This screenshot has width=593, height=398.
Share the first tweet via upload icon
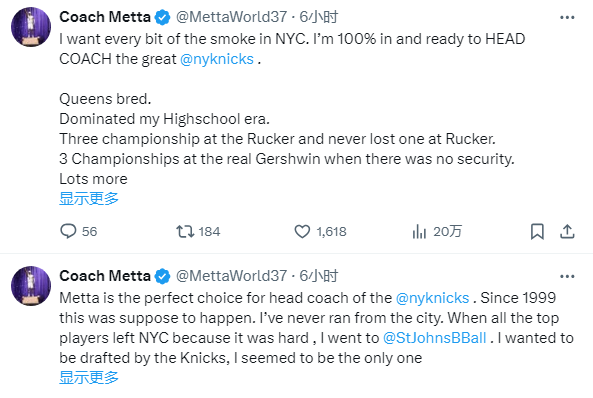567,231
